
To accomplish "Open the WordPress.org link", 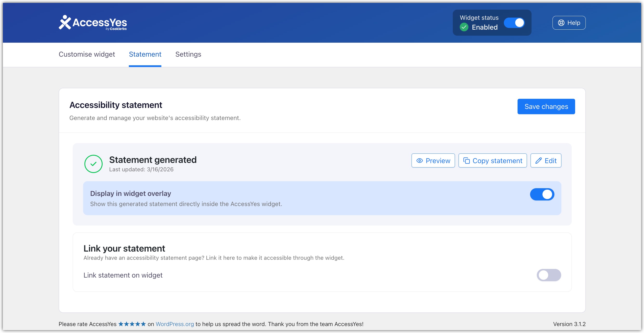I will pyautogui.click(x=175, y=324).
